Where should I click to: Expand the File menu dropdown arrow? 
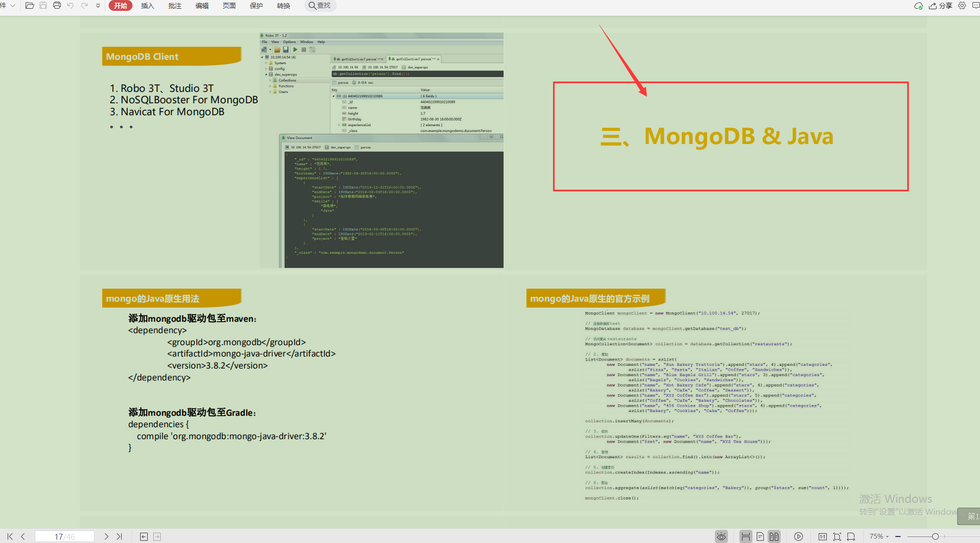pos(12,5)
